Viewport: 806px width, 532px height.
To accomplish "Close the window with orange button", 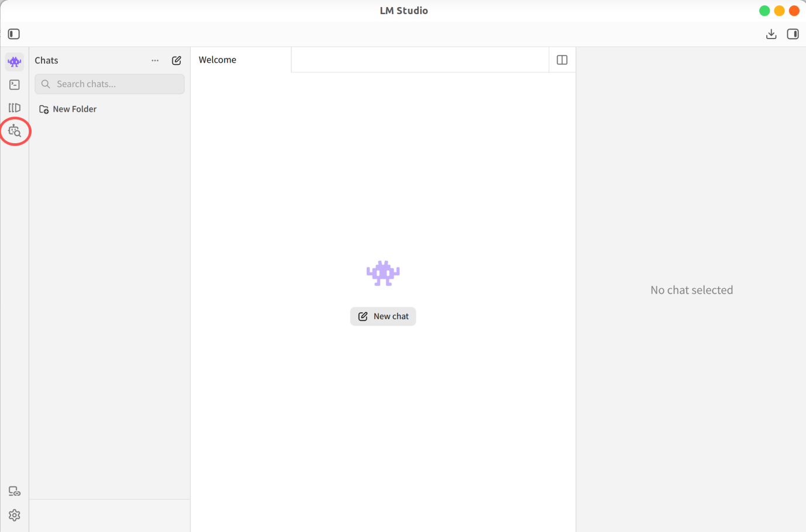I will click(x=794, y=11).
